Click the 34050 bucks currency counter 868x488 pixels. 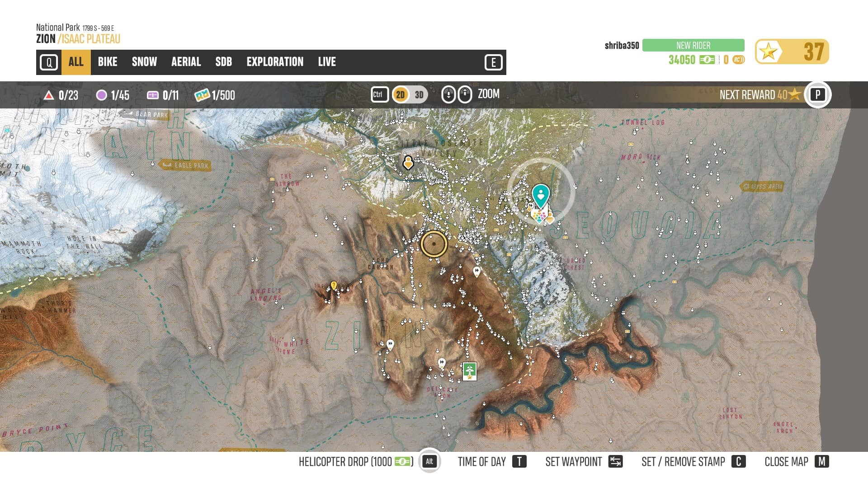691,60
